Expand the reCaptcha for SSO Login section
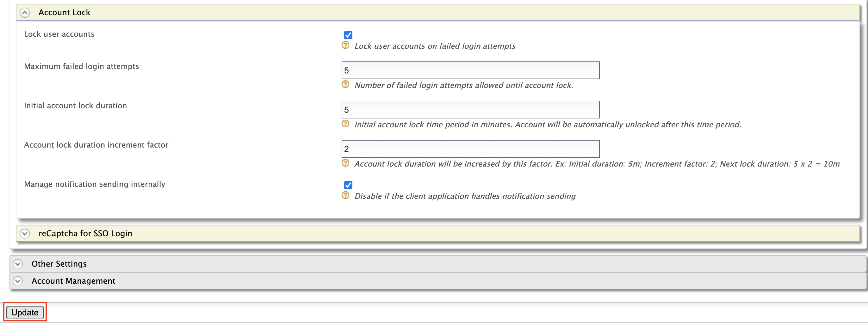 tap(25, 233)
